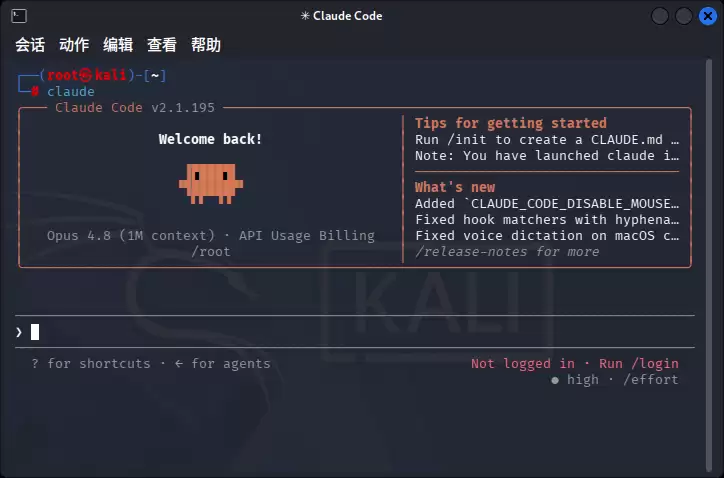Click the terminal vertical scrollbar
The image size is (724, 478).
pos(709,266)
